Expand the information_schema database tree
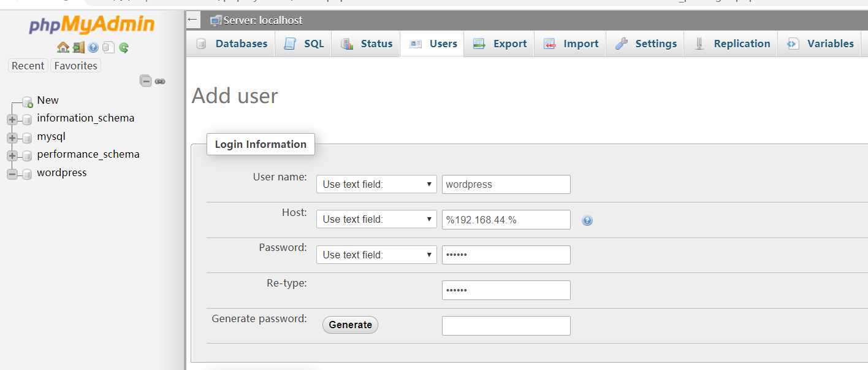Viewport: 868px width, 370px height. (12, 119)
